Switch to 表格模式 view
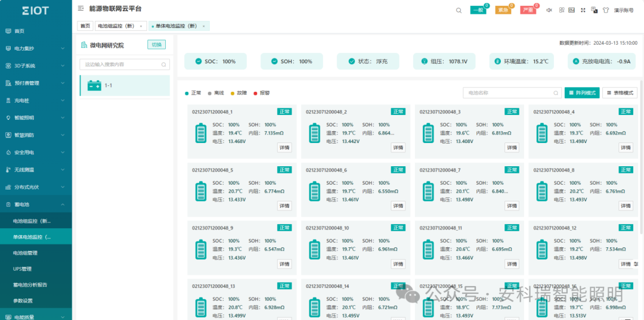Image resolution: width=644 pixels, height=320 pixels. (620, 93)
